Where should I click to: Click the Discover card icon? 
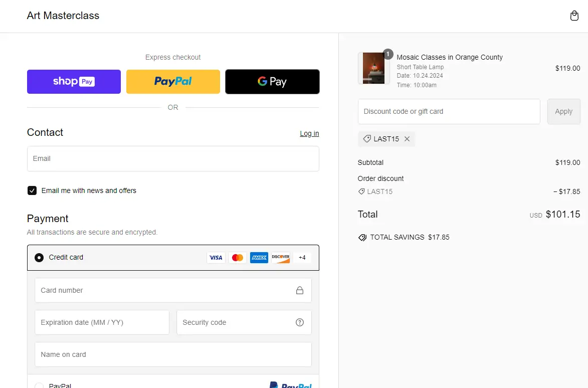click(x=281, y=258)
